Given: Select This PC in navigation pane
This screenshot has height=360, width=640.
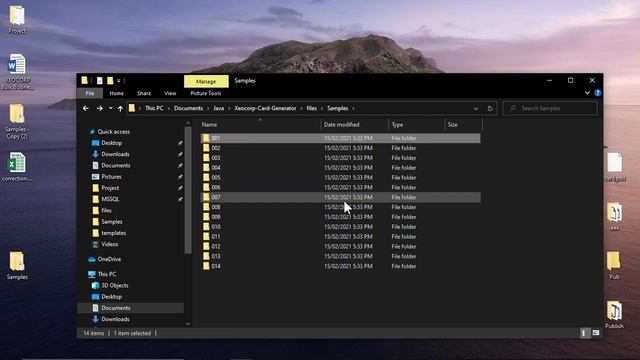Looking at the screenshot, I should (106, 274).
